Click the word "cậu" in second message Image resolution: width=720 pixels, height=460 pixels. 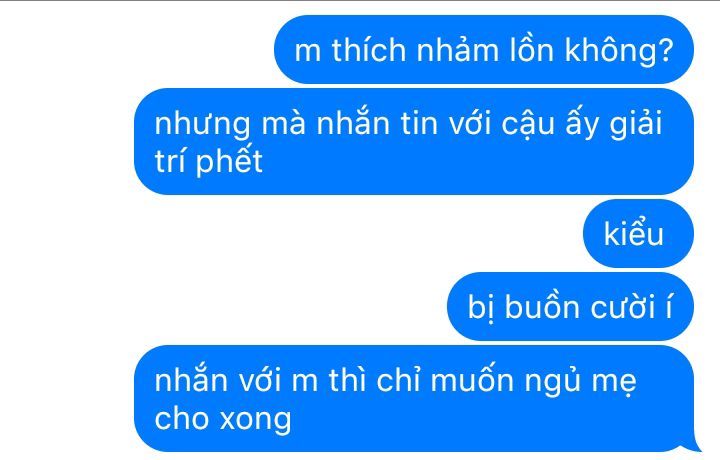click(528, 124)
